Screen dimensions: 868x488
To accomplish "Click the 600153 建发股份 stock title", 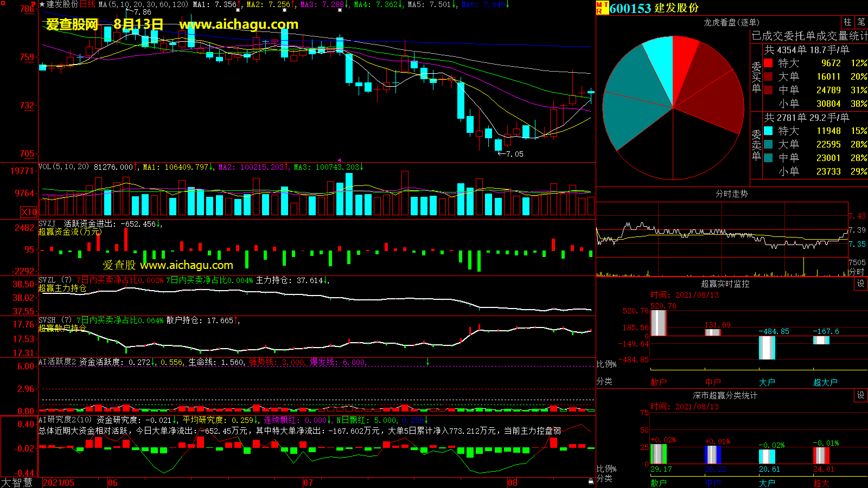I will pos(654,8).
